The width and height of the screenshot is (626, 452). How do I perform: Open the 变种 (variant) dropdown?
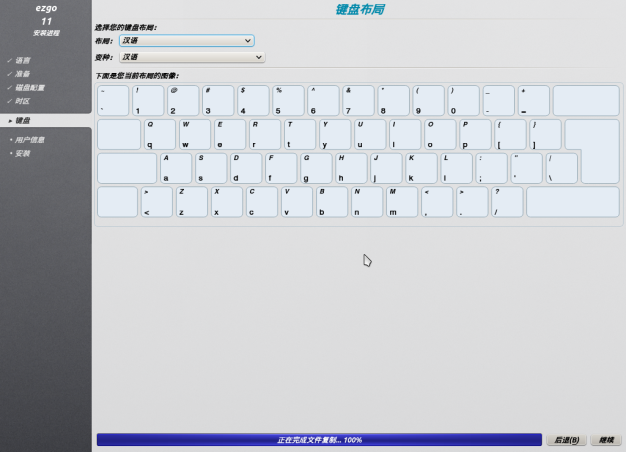click(x=191, y=58)
